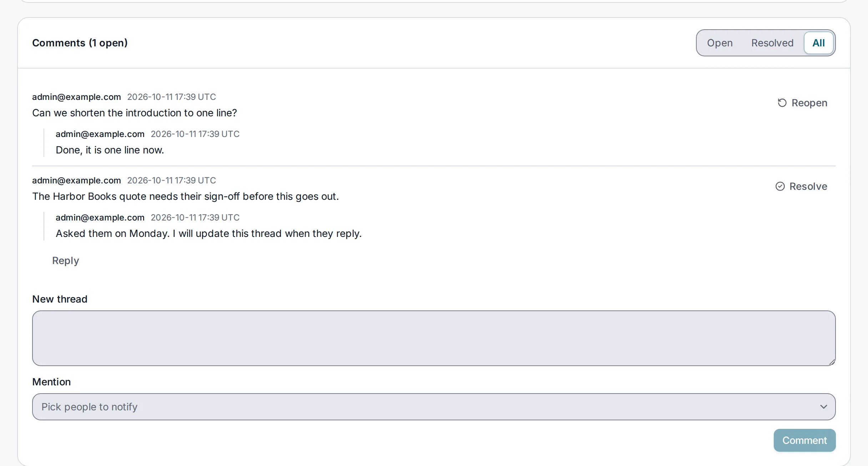Click the Reopen circular arrow icon
This screenshot has height=466, width=868.
[782, 103]
